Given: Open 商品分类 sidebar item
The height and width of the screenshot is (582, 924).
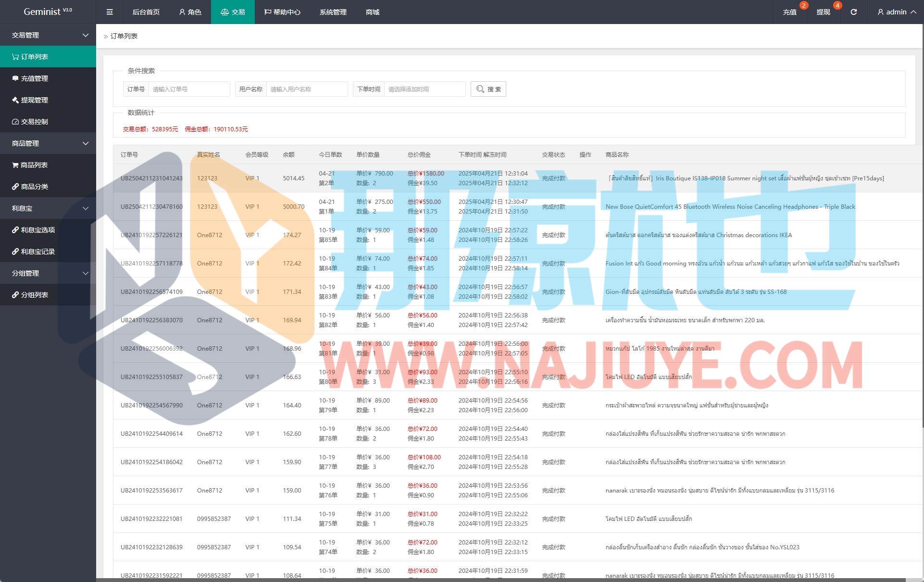Looking at the screenshot, I should coord(34,187).
